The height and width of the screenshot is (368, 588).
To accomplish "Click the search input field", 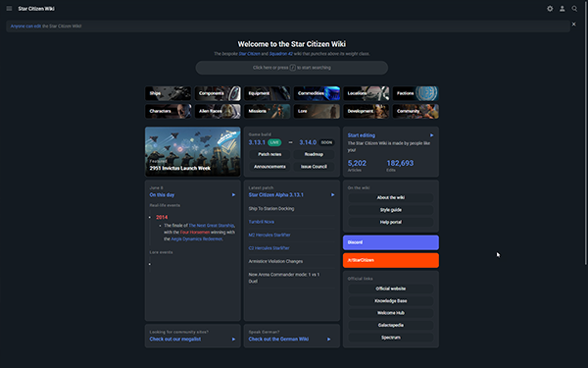I will tap(292, 68).
